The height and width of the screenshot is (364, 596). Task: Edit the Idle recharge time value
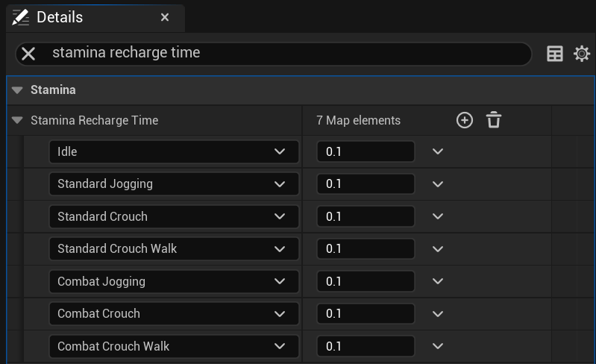[x=366, y=151]
